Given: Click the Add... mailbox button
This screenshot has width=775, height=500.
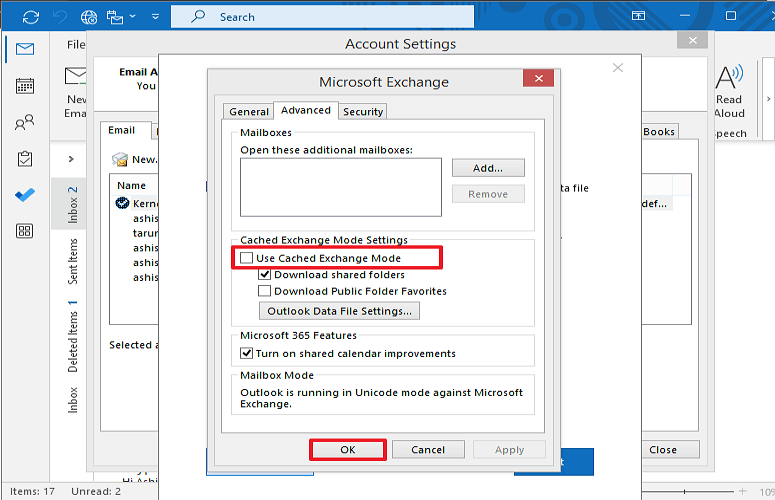Looking at the screenshot, I should 488,168.
